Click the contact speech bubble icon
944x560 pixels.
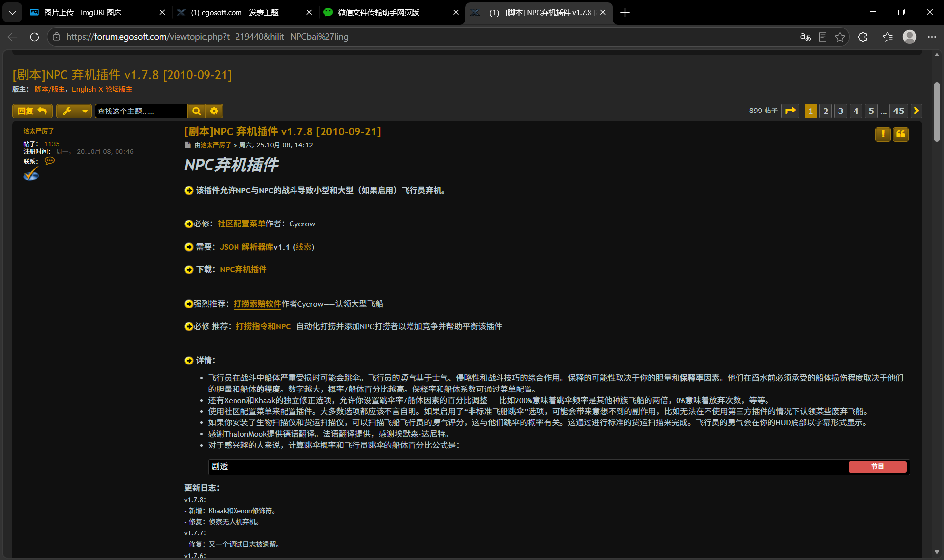click(x=50, y=161)
